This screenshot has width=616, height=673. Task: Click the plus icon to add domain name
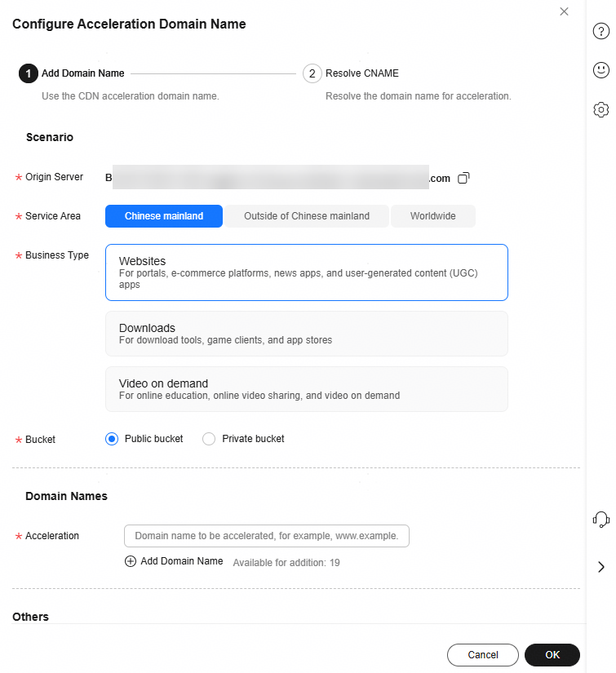[131, 561]
